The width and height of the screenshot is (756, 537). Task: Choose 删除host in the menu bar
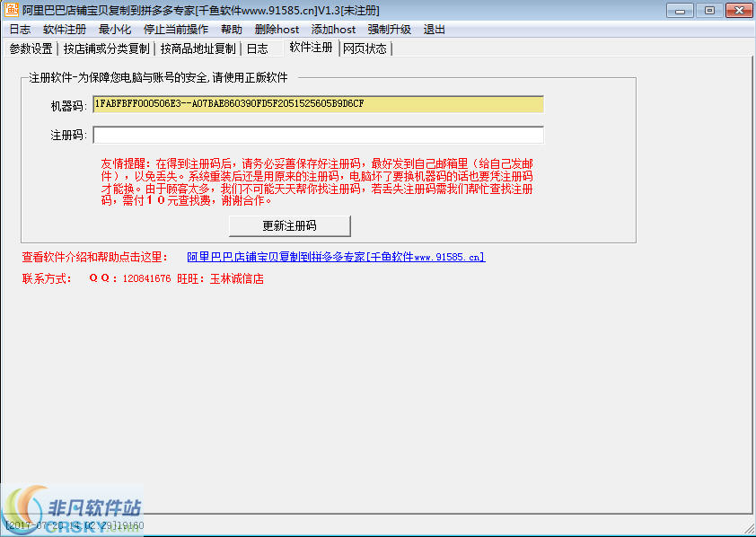(x=277, y=30)
